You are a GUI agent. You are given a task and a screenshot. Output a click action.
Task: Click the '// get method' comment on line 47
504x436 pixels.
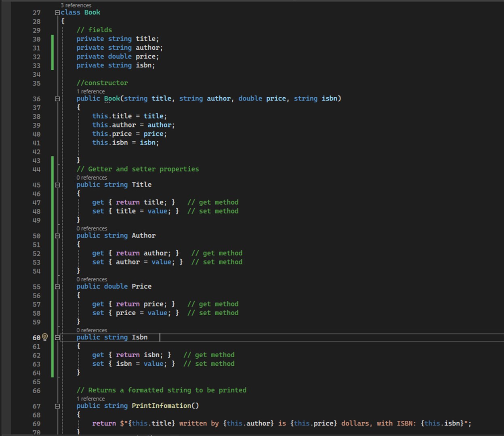point(213,202)
